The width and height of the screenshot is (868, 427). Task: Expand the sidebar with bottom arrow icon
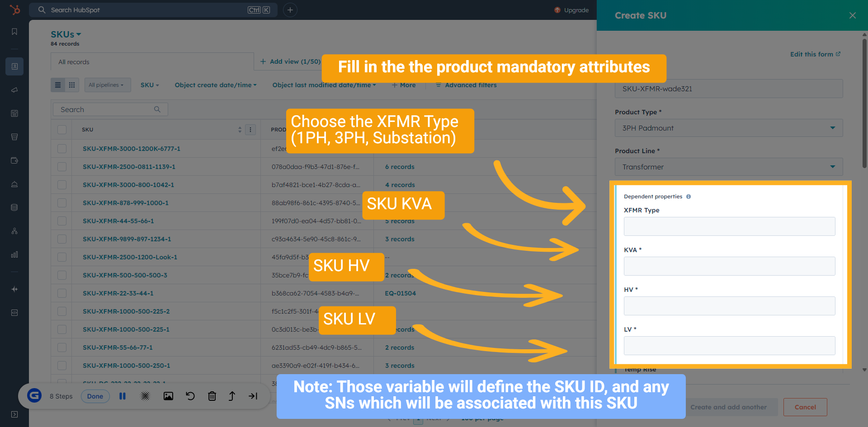[14, 414]
